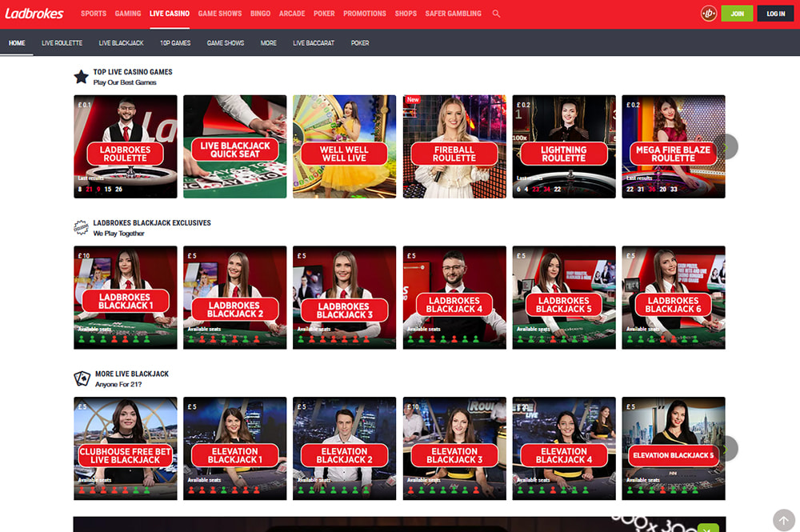
Task: Click the Ladbrokes logo
Action: [34, 14]
